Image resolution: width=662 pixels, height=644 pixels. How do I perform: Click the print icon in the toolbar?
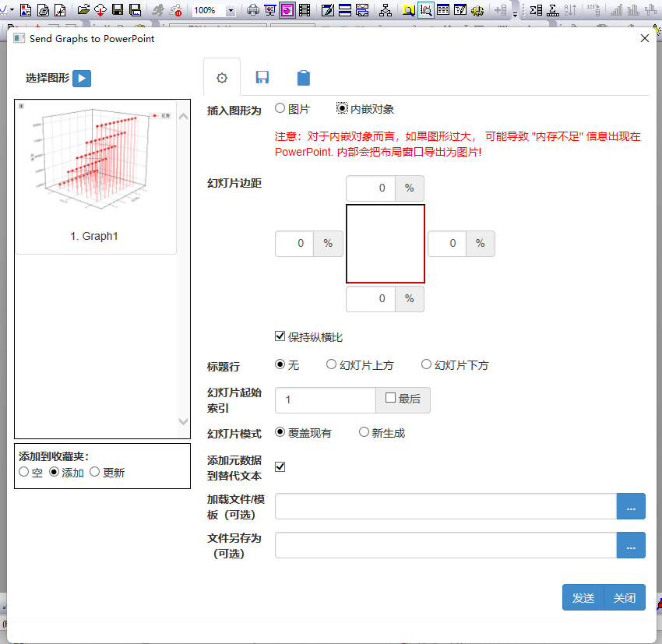pyautogui.click(x=253, y=10)
